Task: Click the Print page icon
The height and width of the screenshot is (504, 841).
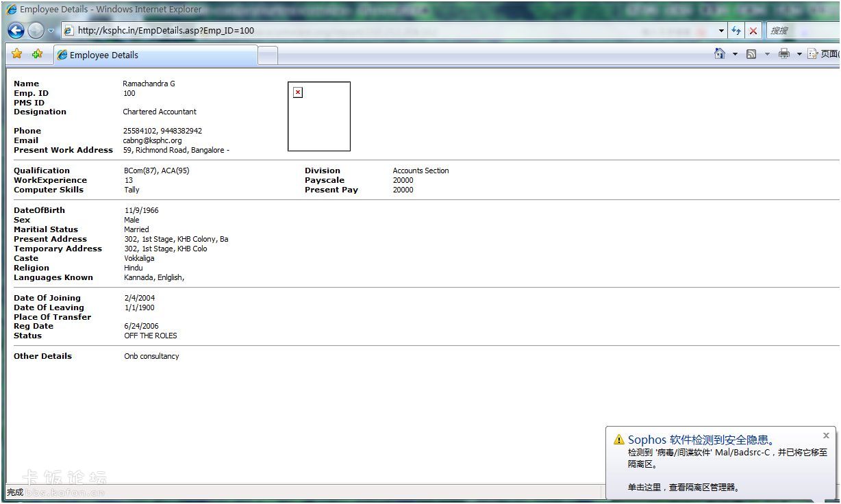Action: pyautogui.click(x=784, y=54)
